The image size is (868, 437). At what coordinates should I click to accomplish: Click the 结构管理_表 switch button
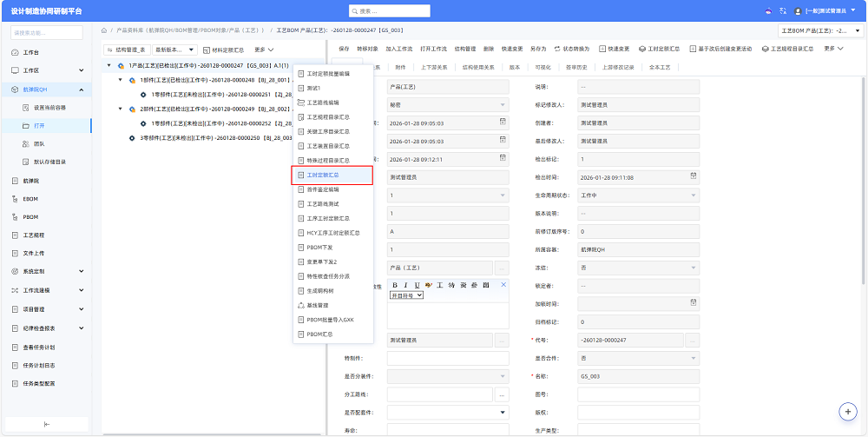tap(127, 50)
